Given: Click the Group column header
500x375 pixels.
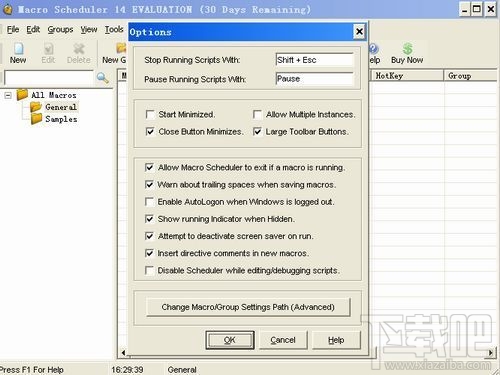Looking at the screenshot, I should point(471,76).
